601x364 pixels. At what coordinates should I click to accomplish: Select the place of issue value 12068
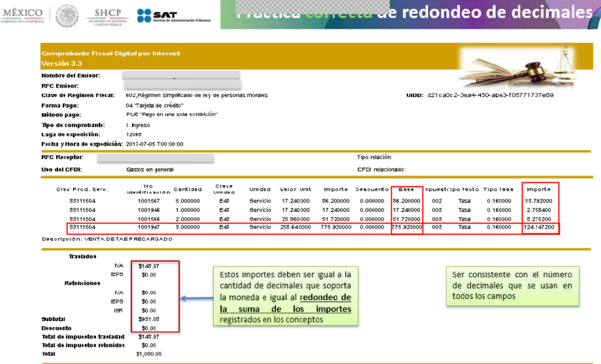[x=134, y=134]
